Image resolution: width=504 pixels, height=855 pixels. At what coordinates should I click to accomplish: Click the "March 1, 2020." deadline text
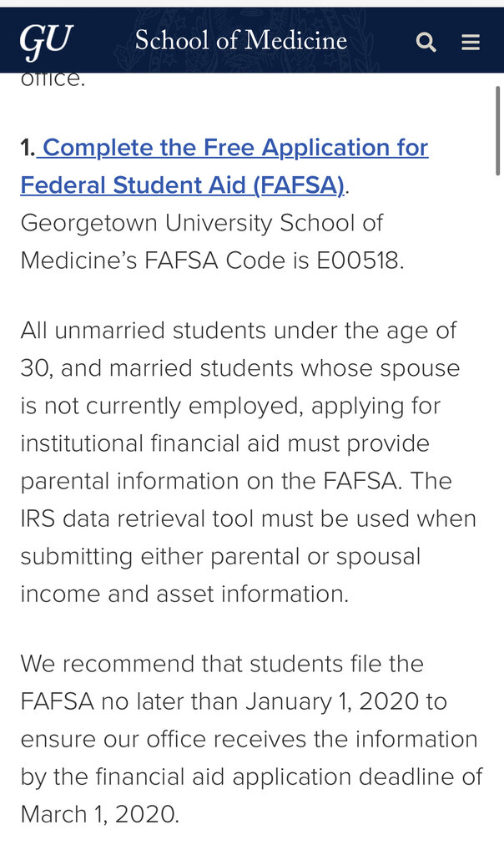(99, 814)
